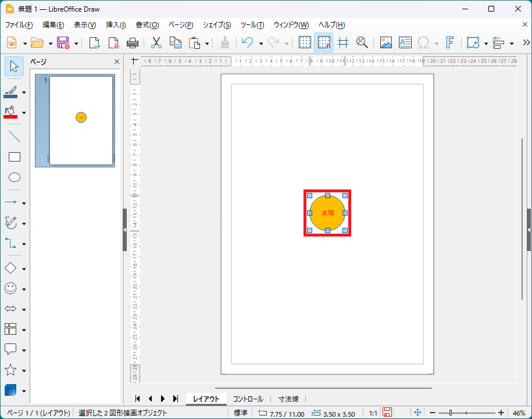Select the Rectangle tool

(x=15, y=157)
